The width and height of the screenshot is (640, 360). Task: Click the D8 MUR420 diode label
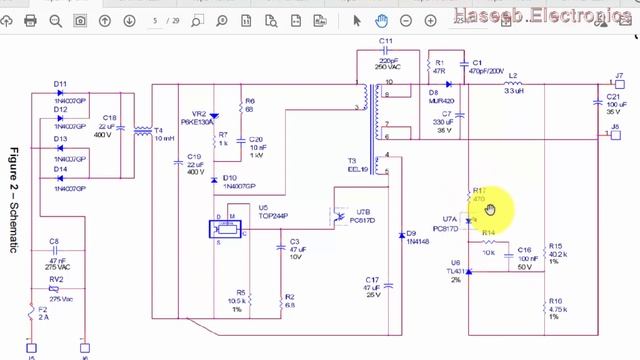[441, 97]
